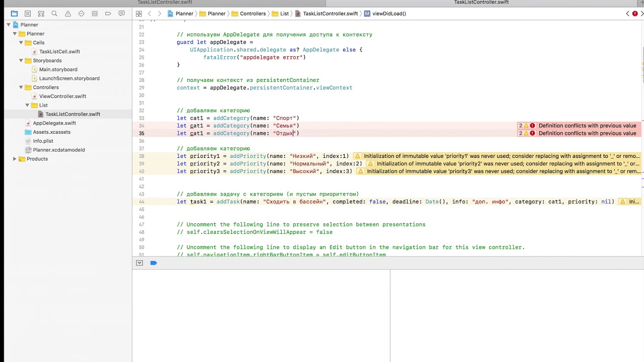644x362 pixels.
Task: Click error icon on line 35
Action: tap(532, 133)
